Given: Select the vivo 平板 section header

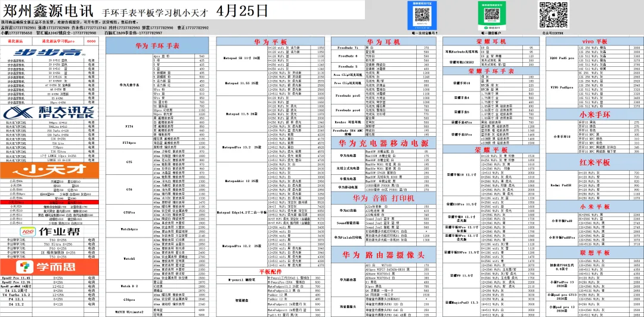Looking at the screenshot, I should pyautogui.click(x=595, y=42).
